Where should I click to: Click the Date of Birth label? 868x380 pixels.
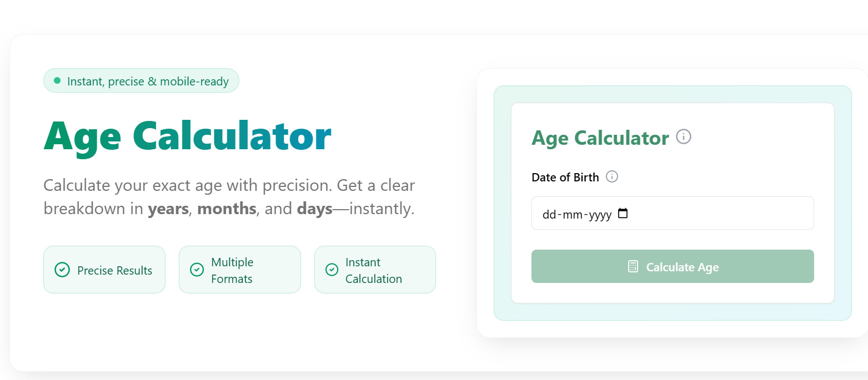(x=565, y=178)
